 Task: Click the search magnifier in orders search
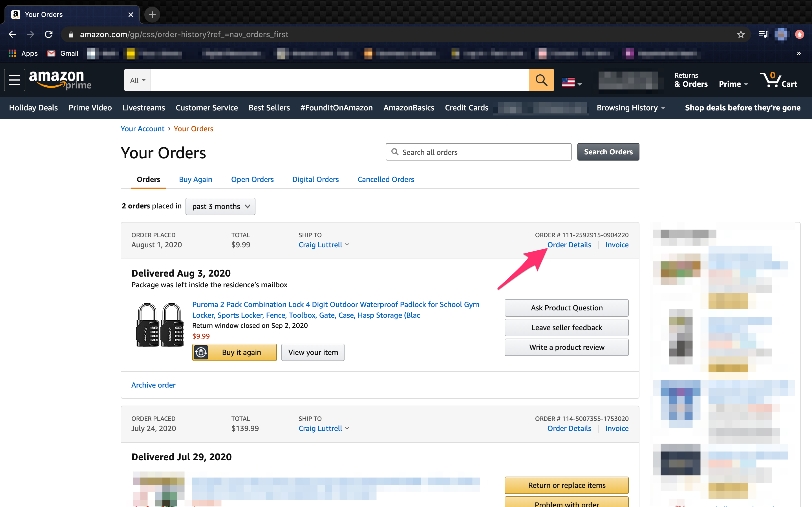point(396,152)
